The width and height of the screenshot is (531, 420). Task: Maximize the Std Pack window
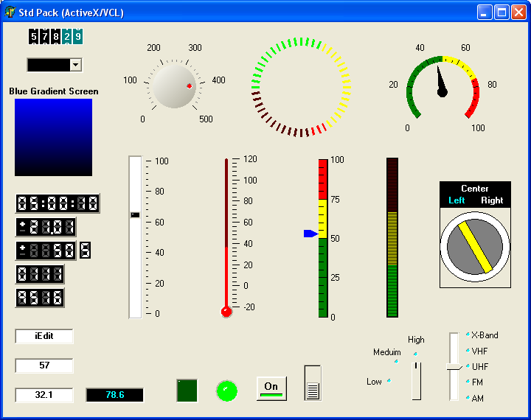[x=502, y=13]
